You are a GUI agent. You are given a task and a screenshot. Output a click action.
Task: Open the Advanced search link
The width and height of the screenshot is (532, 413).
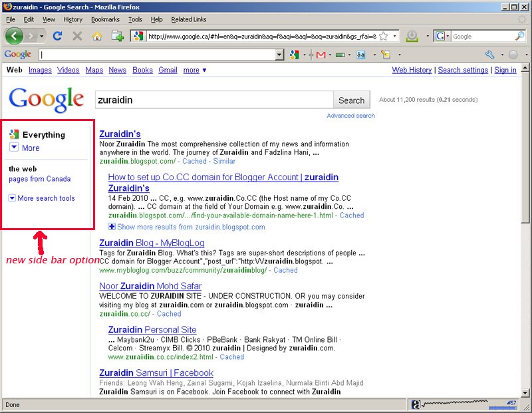click(x=351, y=115)
